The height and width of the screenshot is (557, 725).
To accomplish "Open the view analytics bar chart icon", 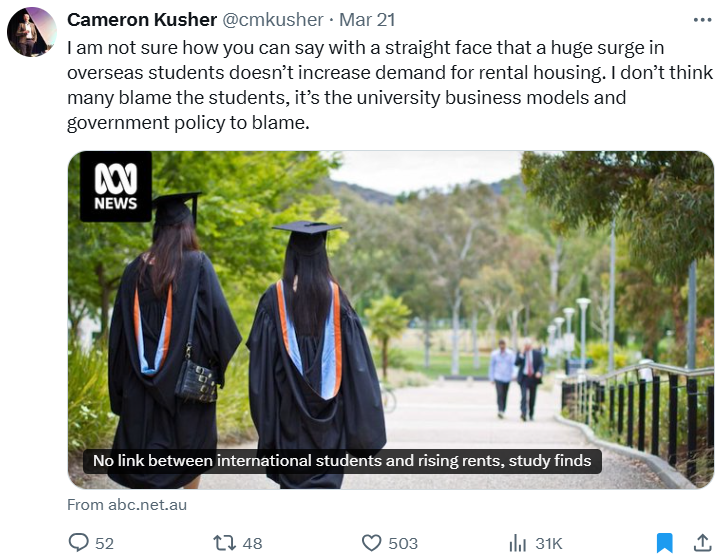I will pos(518,543).
